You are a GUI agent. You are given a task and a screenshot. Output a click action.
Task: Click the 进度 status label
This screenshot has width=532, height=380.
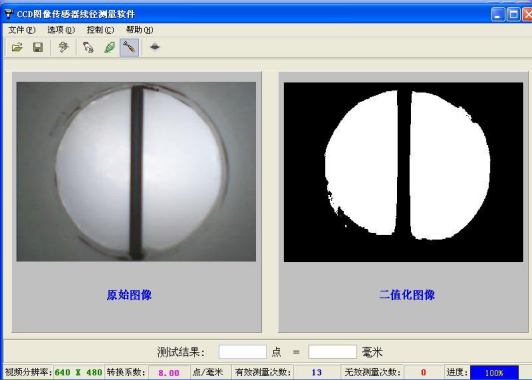pos(457,372)
